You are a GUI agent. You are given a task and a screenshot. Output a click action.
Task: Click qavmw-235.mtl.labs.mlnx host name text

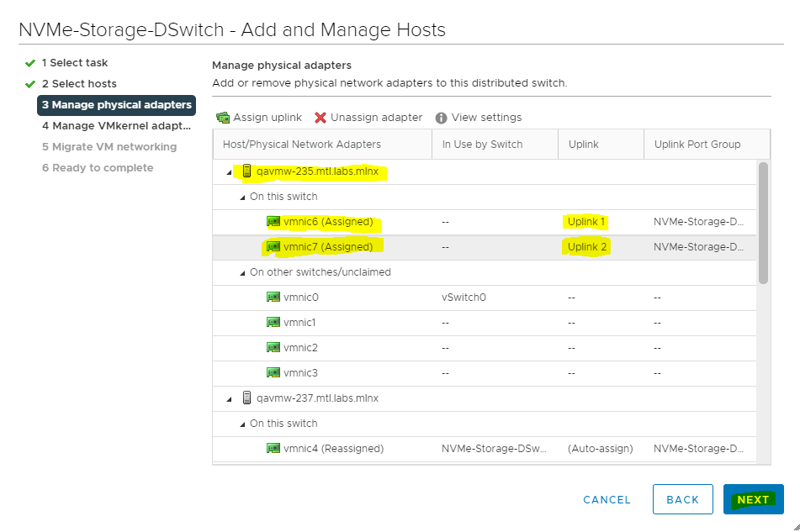pyautogui.click(x=317, y=171)
